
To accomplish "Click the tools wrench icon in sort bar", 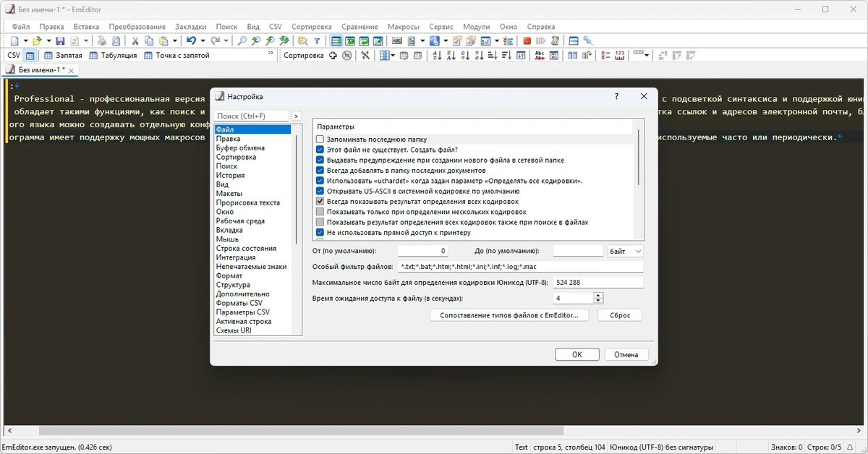I will [365, 56].
